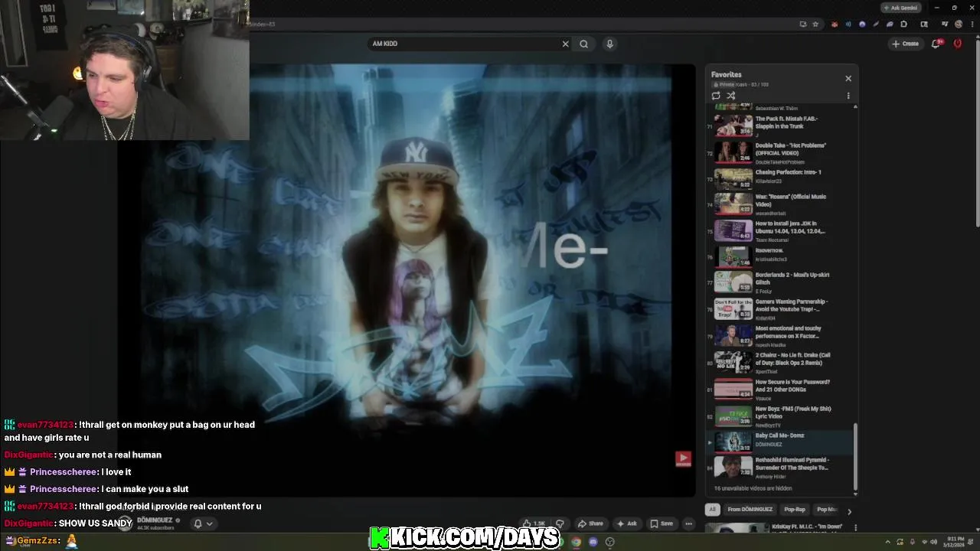Open 'How Secure Is Your Password?' video
The image size is (980, 551).
tap(781, 390)
